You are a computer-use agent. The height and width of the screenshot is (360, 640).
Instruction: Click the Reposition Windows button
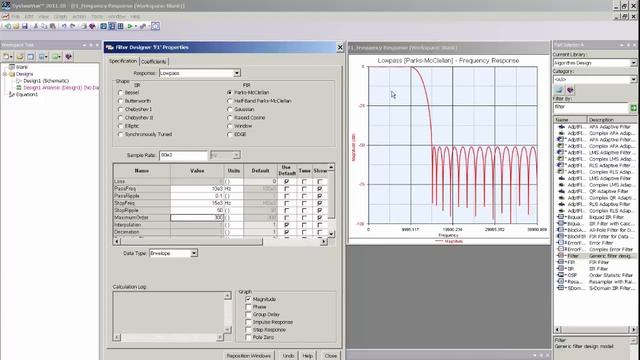(x=249, y=356)
